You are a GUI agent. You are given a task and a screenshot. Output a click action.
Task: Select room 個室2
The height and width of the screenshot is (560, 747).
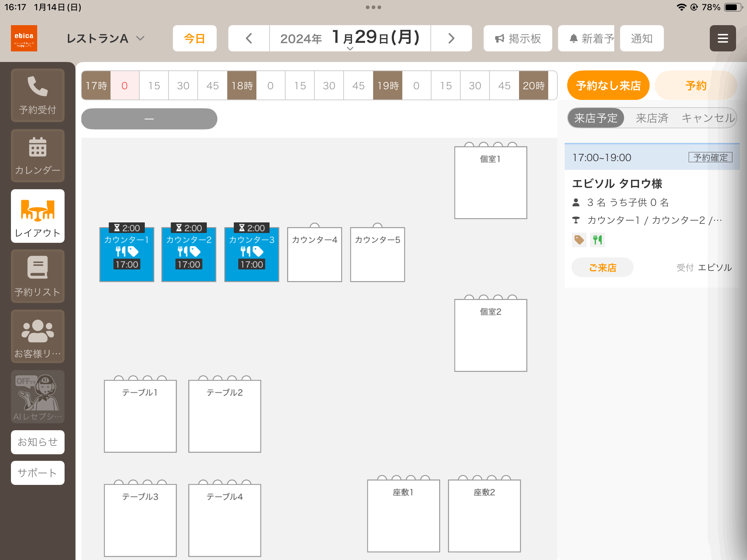491,335
